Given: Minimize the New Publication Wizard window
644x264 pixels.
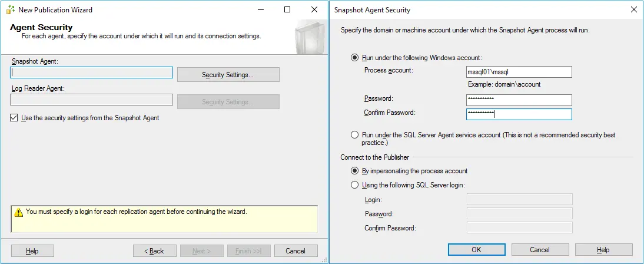Looking at the screenshot, I should [261, 9].
